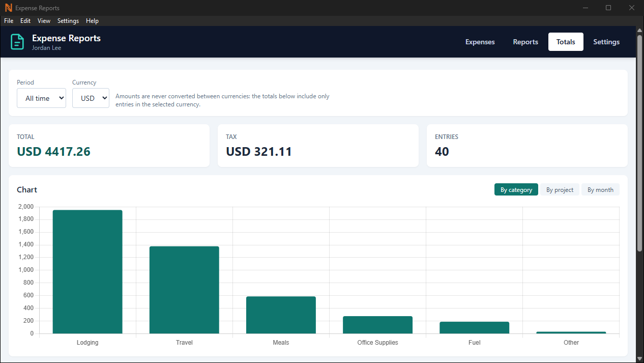Click the Chart heading

point(27,189)
